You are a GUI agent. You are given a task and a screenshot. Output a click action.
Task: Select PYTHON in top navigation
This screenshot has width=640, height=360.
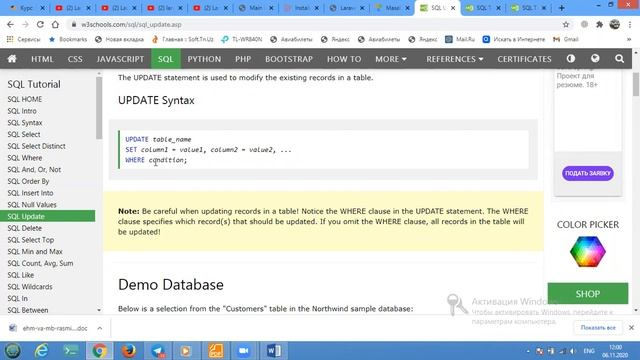click(x=204, y=59)
